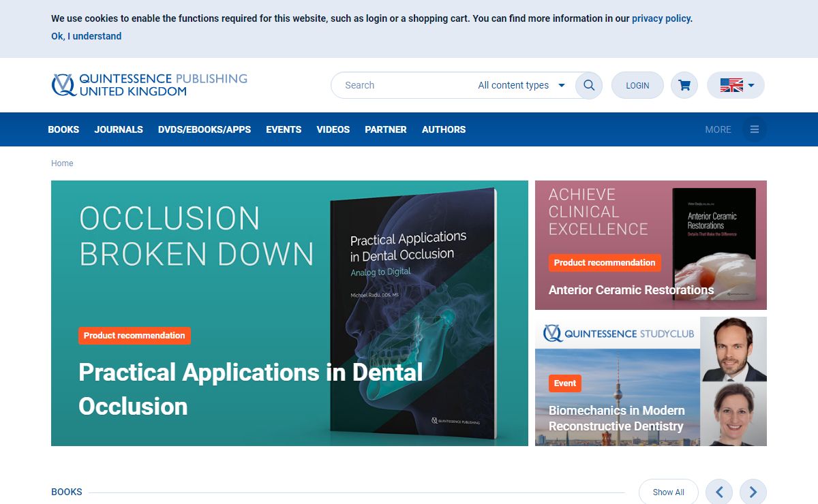Click the BOOKS section heading

click(67, 492)
